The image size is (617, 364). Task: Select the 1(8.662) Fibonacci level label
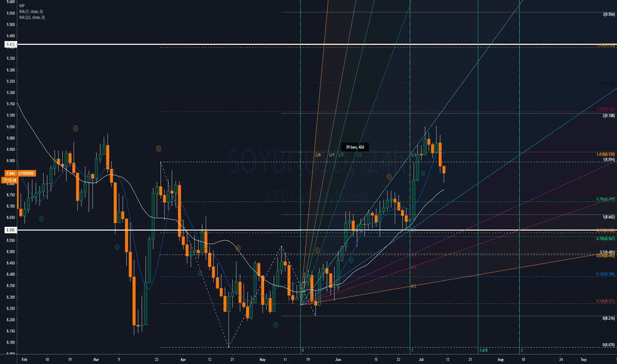[x=608, y=217]
